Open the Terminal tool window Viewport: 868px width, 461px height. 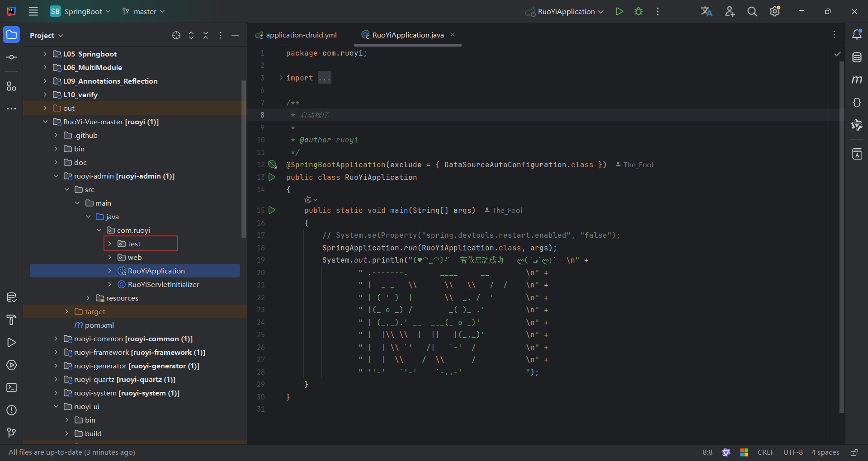point(11,388)
